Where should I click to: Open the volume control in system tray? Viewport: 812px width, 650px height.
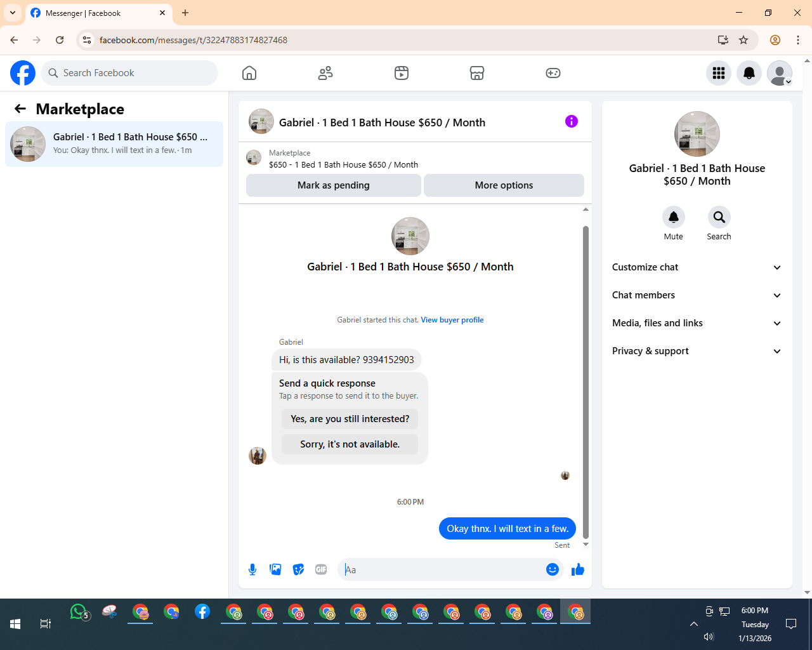[x=709, y=637]
